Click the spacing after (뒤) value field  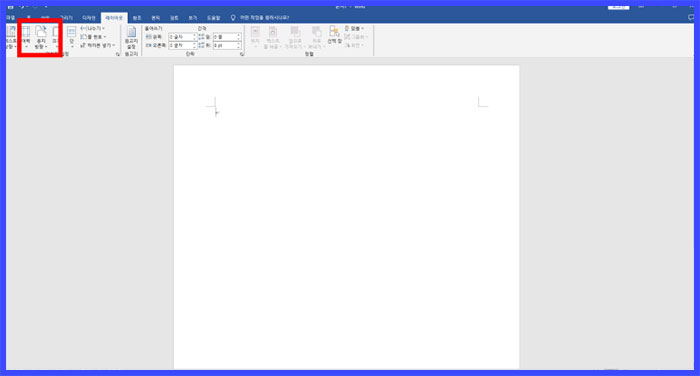[227, 45]
